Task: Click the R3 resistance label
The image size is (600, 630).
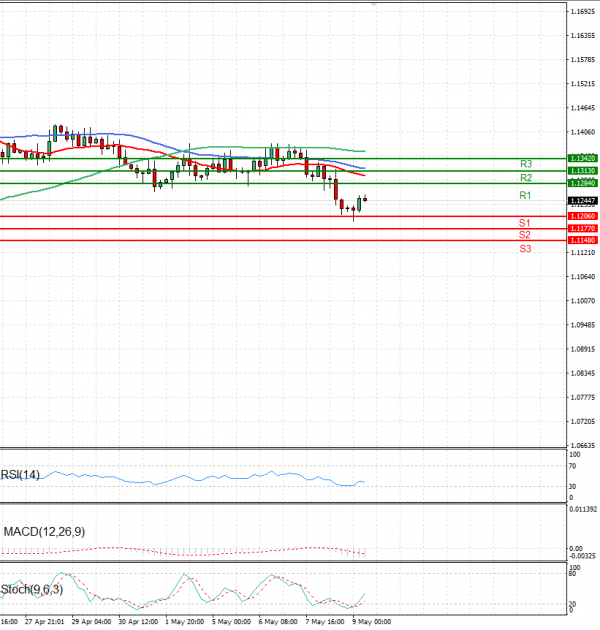Action: click(525, 163)
